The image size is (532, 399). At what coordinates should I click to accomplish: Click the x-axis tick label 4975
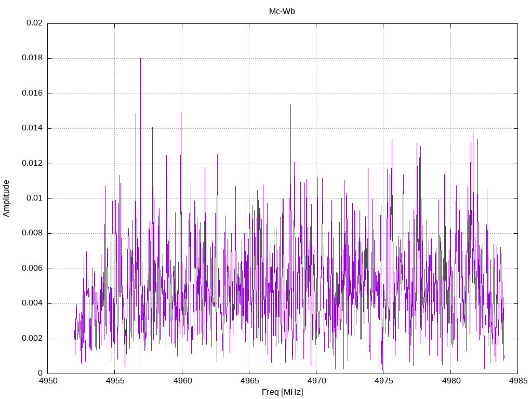pyautogui.click(x=384, y=381)
